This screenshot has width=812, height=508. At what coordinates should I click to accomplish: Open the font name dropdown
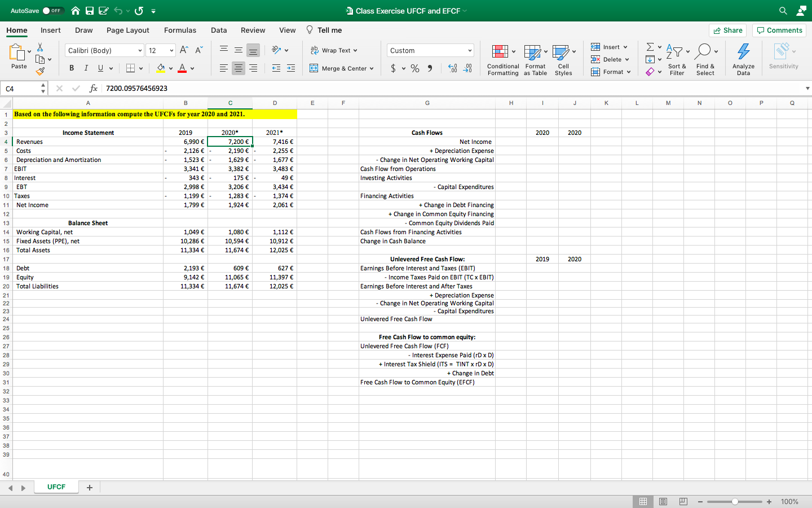click(x=140, y=51)
